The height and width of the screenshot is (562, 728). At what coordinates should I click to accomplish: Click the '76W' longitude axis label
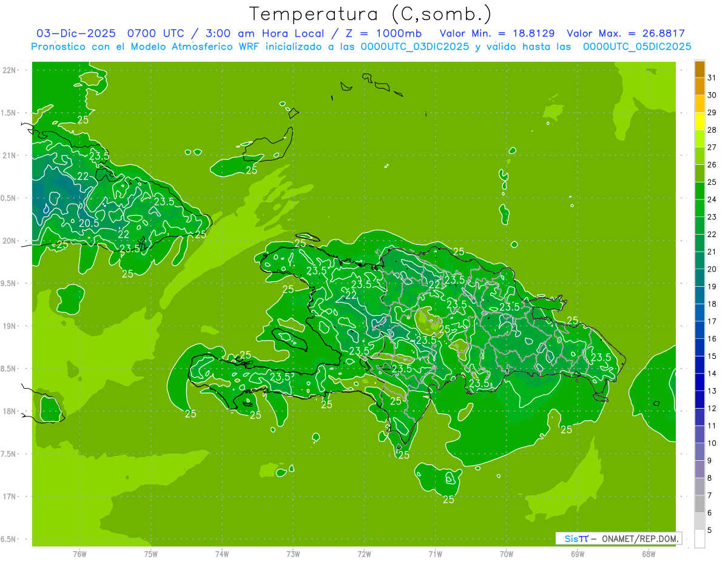coord(79,554)
